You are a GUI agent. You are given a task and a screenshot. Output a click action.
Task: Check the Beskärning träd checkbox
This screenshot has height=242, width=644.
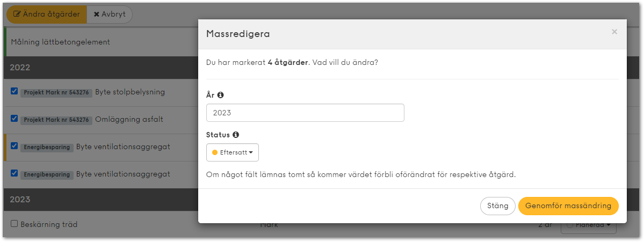pos(15,224)
